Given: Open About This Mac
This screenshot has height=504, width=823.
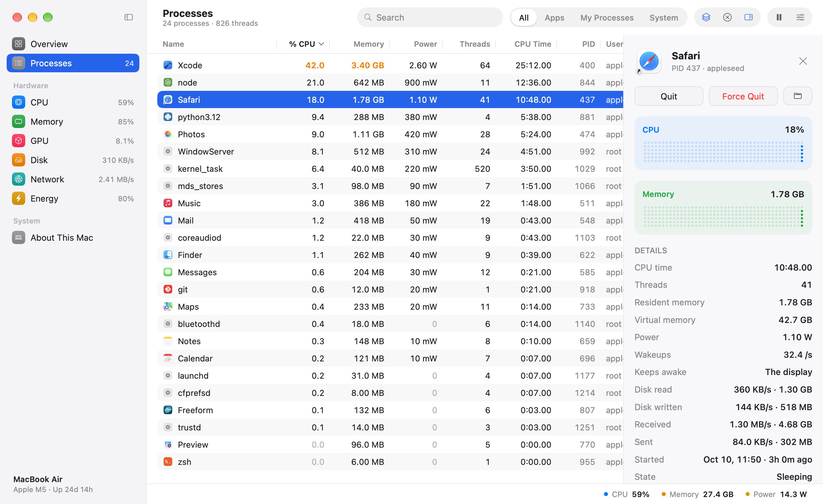Looking at the screenshot, I should pos(73,238).
